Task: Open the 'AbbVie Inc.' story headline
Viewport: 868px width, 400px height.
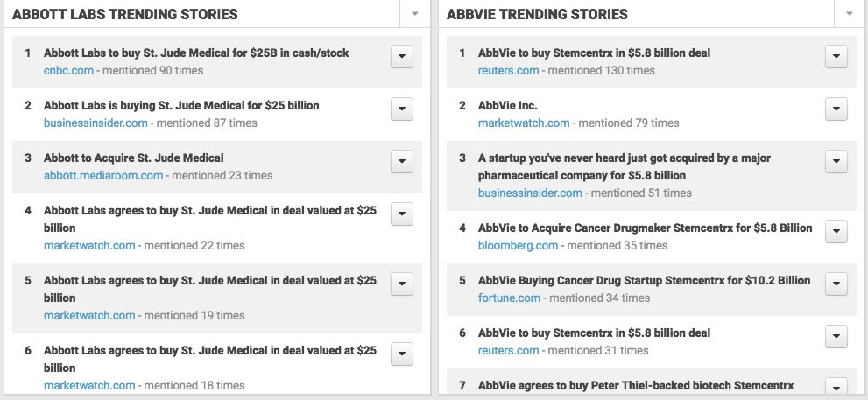Action: click(508, 105)
